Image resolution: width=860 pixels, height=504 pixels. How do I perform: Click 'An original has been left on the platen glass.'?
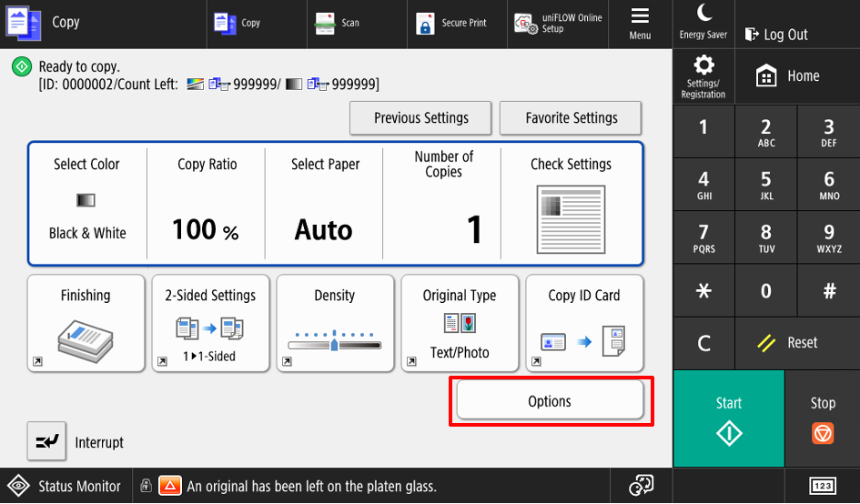311,486
